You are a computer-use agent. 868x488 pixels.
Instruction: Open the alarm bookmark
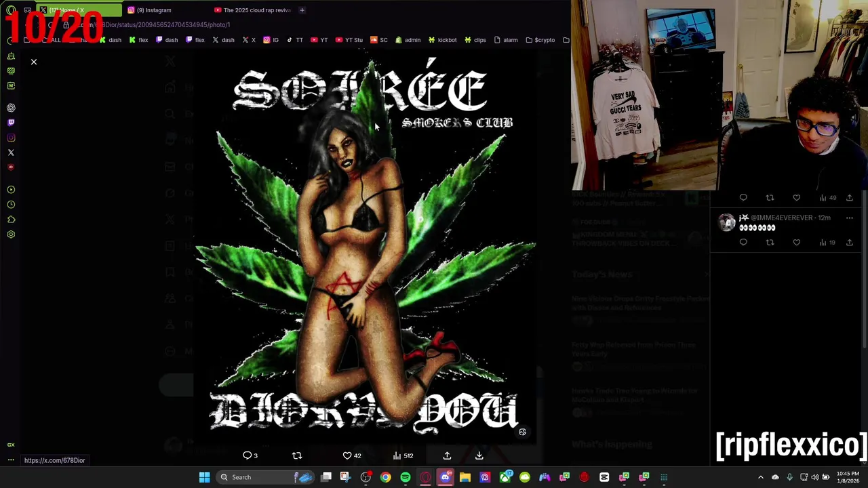click(505, 40)
